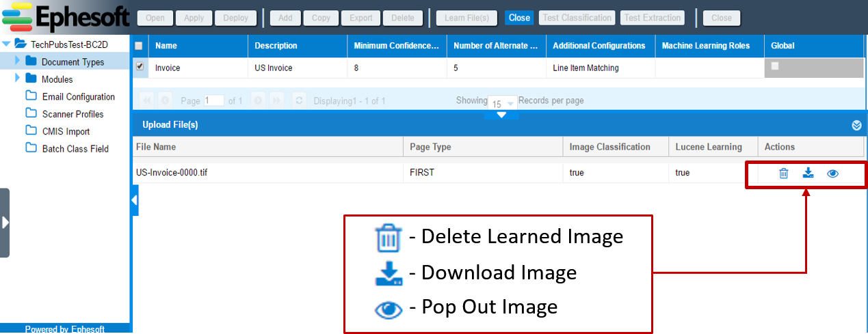Toggle the grid divider down-arrow handle

pos(501,115)
